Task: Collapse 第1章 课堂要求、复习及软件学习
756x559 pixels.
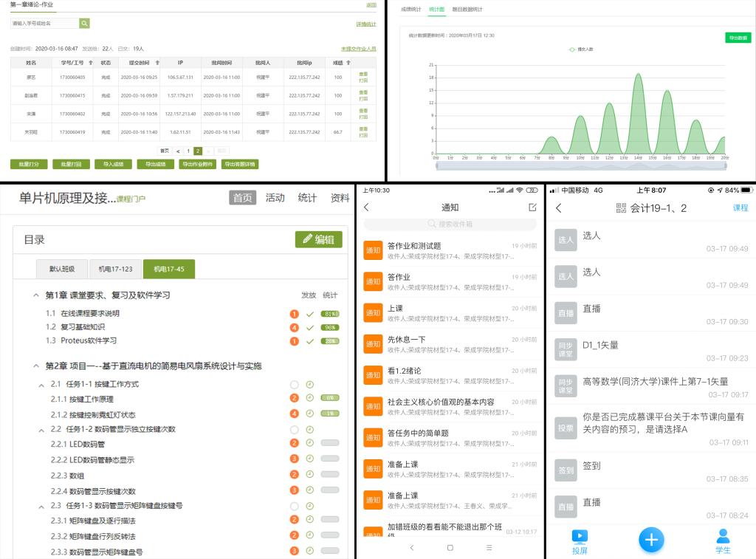Action: 36,295
